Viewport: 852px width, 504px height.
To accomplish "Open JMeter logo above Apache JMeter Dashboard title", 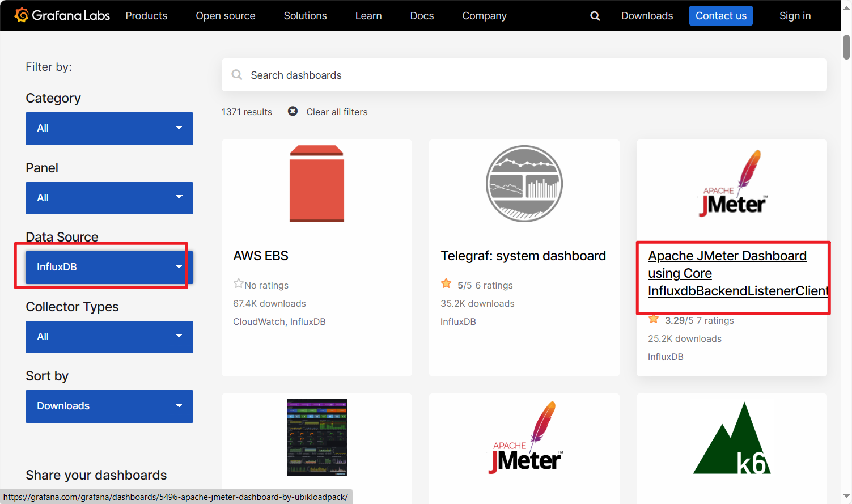I will [732, 184].
